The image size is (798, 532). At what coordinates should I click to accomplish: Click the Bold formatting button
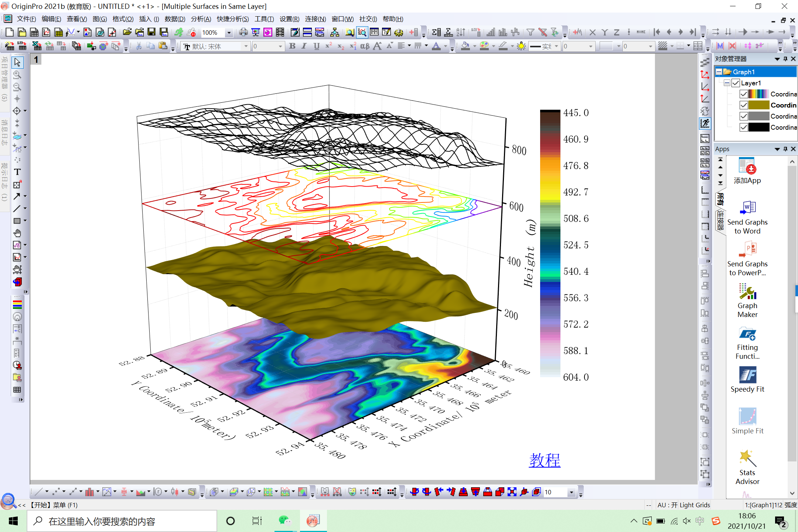tap(292, 46)
